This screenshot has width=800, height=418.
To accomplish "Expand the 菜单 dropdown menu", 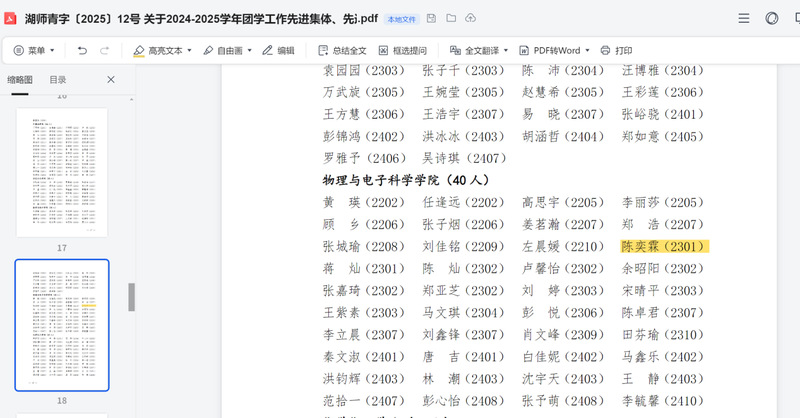I will click(x=40, y=50).
